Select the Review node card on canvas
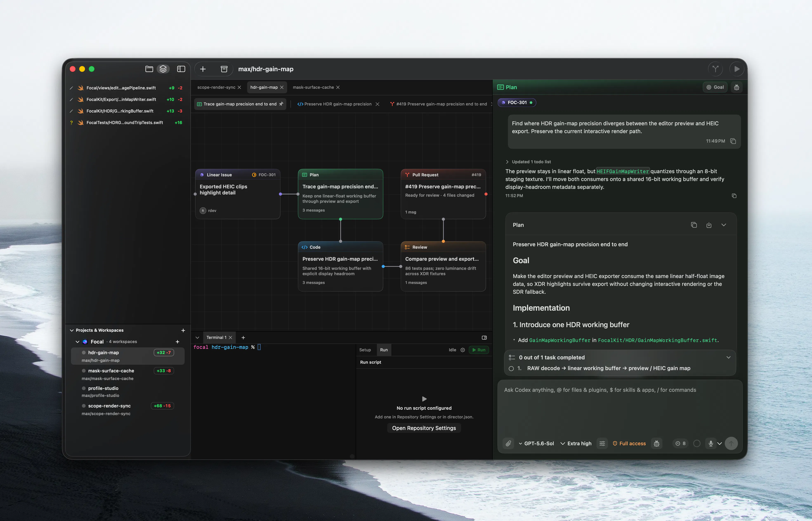This screenshot has height=521, width=812. coord(443,266)
